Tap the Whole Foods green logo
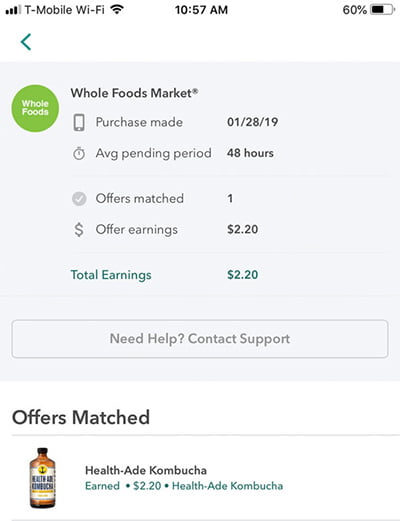Image resolution: width=400 pixels, height=521 pixels. 35,108
